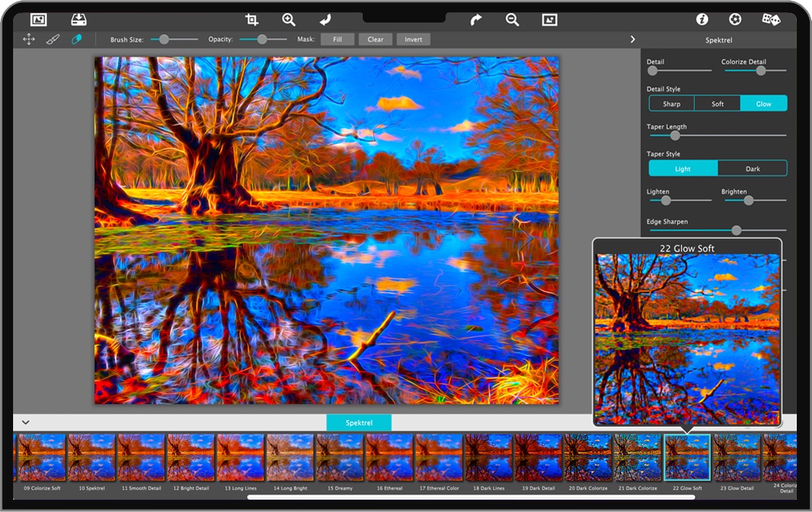This screenshot has width=812, height=512.
Task: Zoom out with the magnifier minus icon
Action: click(512, 20)
